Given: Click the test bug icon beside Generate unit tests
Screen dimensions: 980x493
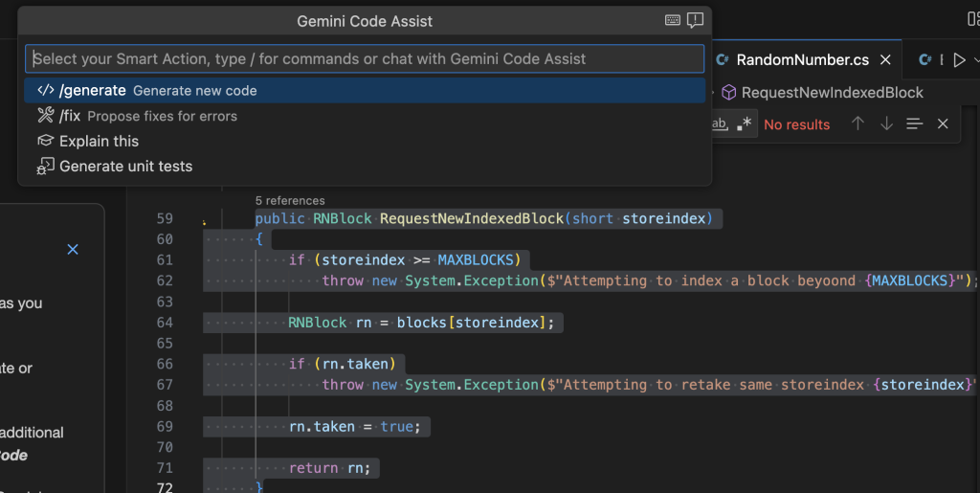Looking at the screenshot, I should click(46, 167).
